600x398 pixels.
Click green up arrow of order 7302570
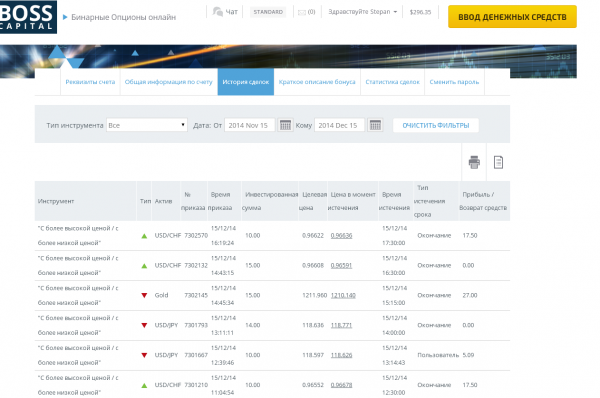pyautogui.click(x=144, y=236)
